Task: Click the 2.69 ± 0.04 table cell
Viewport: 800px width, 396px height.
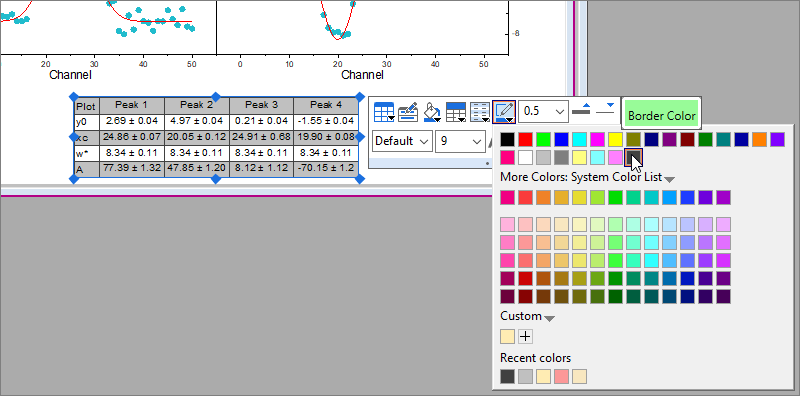Action: 132,121
